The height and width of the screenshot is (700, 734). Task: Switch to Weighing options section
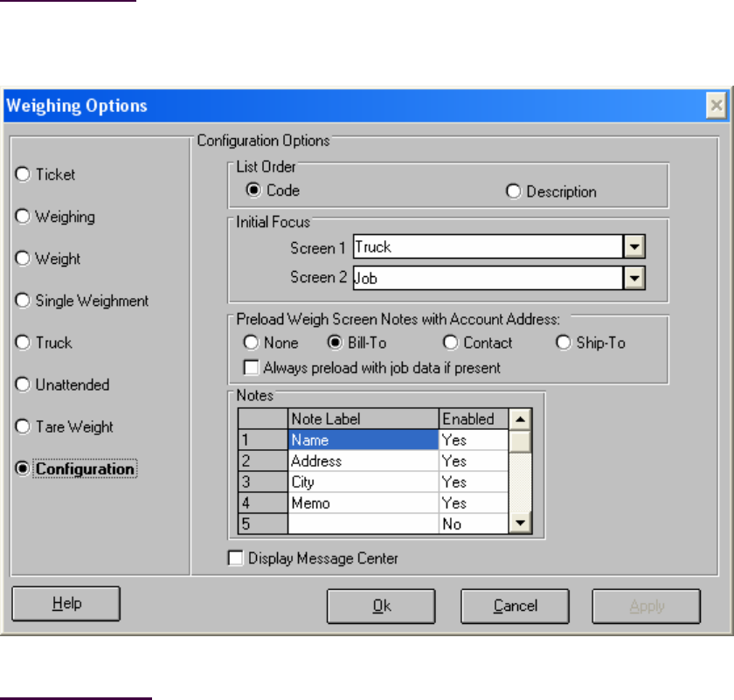(x=24, y=217)
